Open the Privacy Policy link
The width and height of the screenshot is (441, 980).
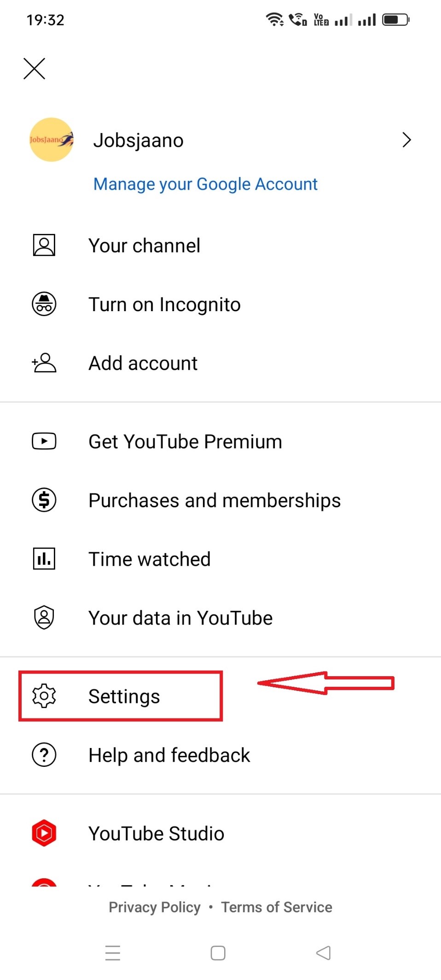155,907
